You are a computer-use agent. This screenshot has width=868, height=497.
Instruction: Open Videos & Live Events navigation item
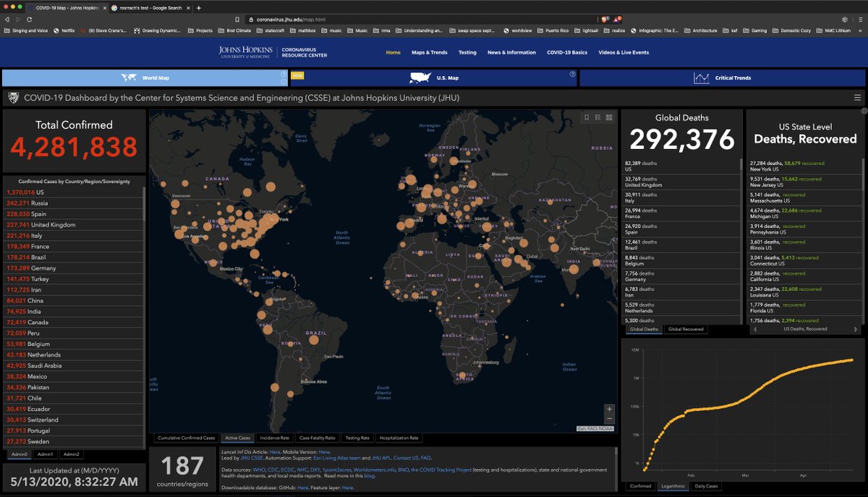click(x=624, y=53)
